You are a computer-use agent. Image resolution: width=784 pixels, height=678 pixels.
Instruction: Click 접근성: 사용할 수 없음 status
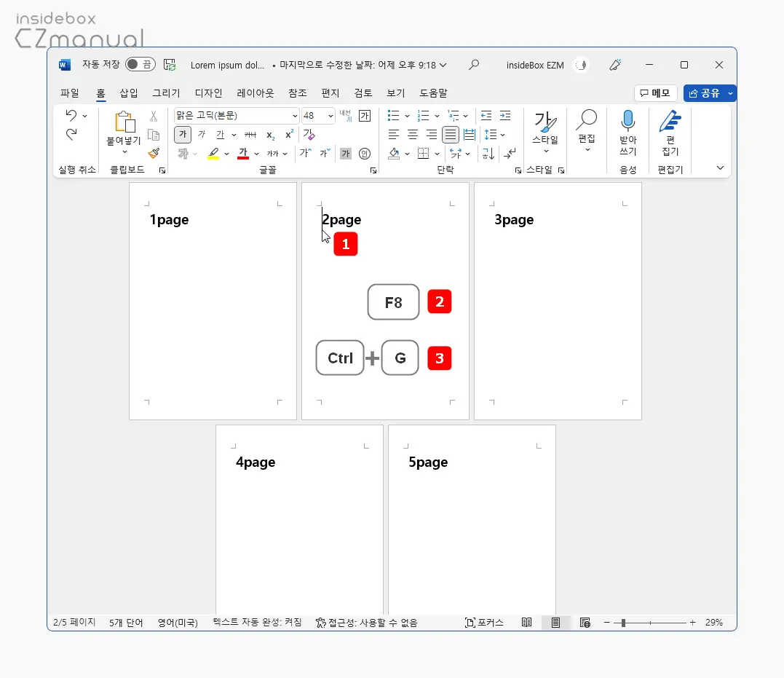click(x=366, y=623)
